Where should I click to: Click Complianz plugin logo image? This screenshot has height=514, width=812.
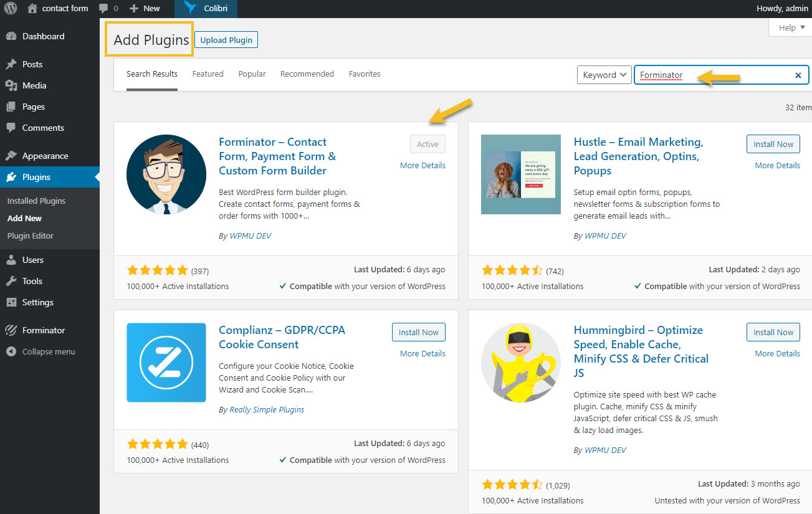pyautogui.click(x=166, y=362)
